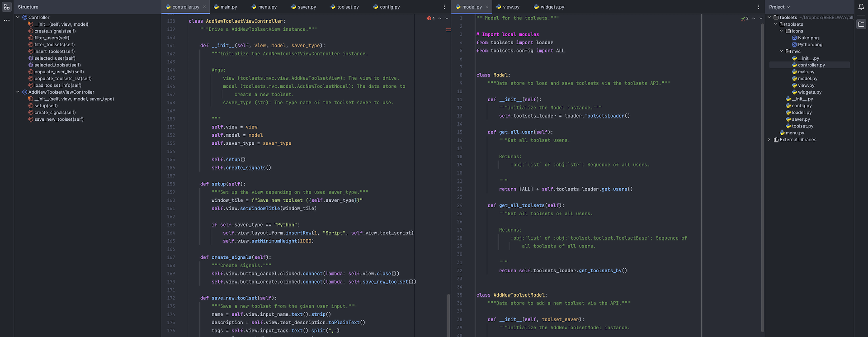
Task: Click the error count indicator showing 4
Action: point(431,19)
